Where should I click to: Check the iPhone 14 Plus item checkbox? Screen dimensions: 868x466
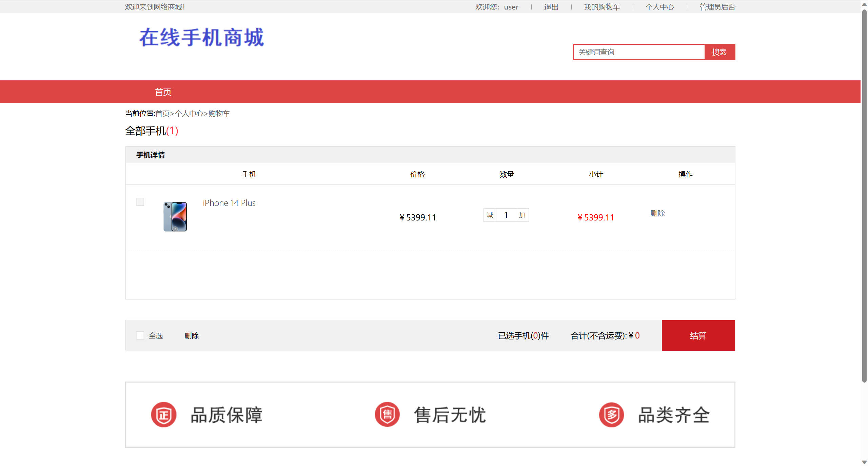(140, 201)
